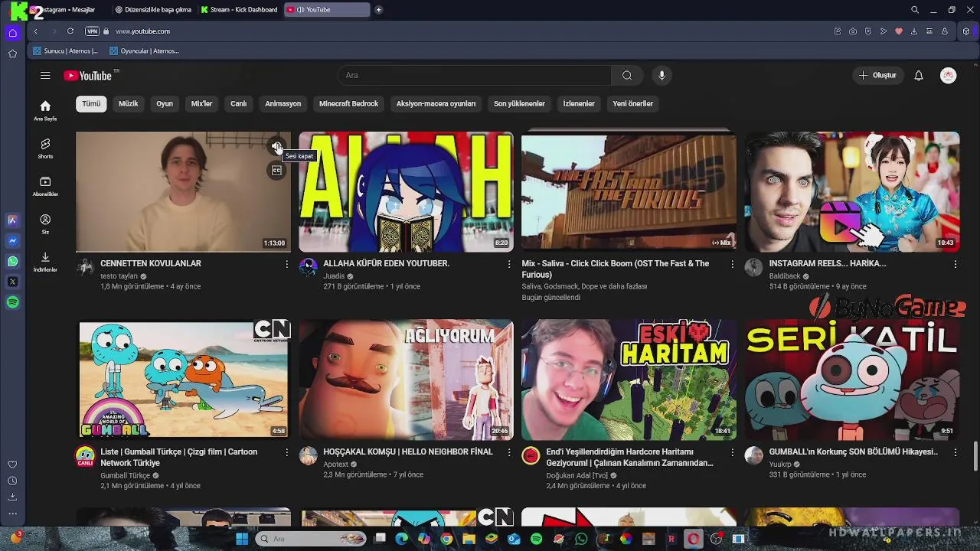The image size is (980, 551).
Task: Open Spotify in the Opera sidebar
Action: click(x=13, y=302)
